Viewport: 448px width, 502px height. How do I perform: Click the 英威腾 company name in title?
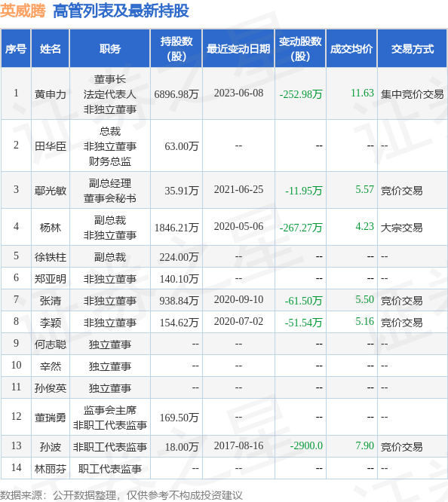(x=23, y=11)
